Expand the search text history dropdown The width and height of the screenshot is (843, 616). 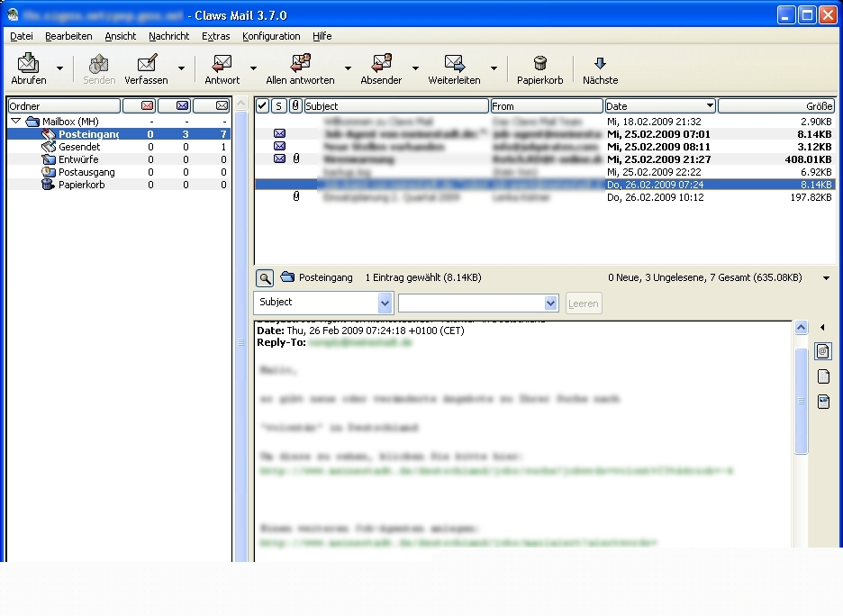[550, 303]
